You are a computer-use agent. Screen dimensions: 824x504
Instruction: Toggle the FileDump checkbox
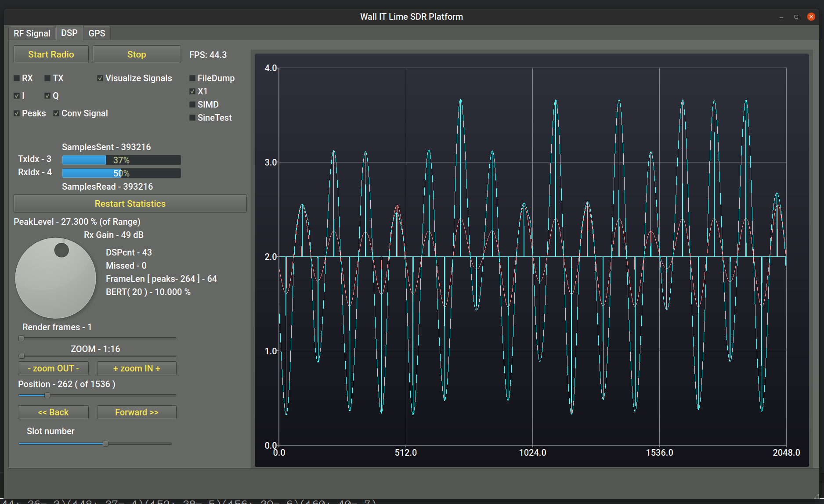[192, 78]
